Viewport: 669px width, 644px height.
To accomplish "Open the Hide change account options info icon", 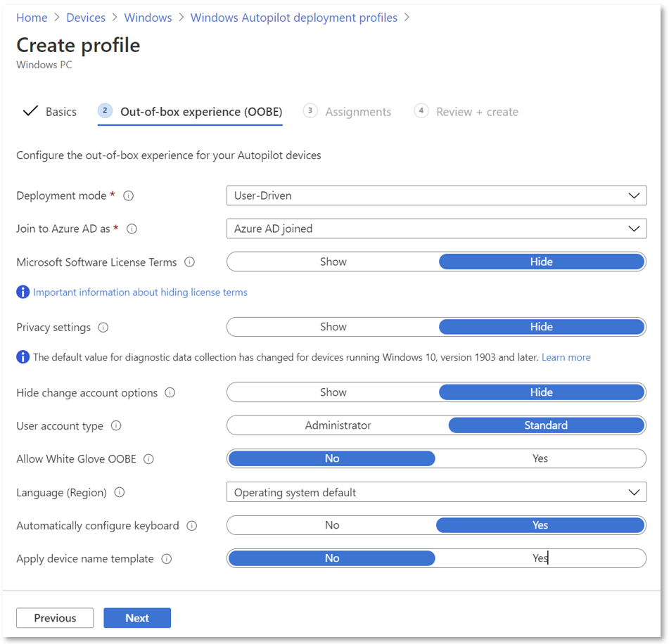I will point(170,392).
